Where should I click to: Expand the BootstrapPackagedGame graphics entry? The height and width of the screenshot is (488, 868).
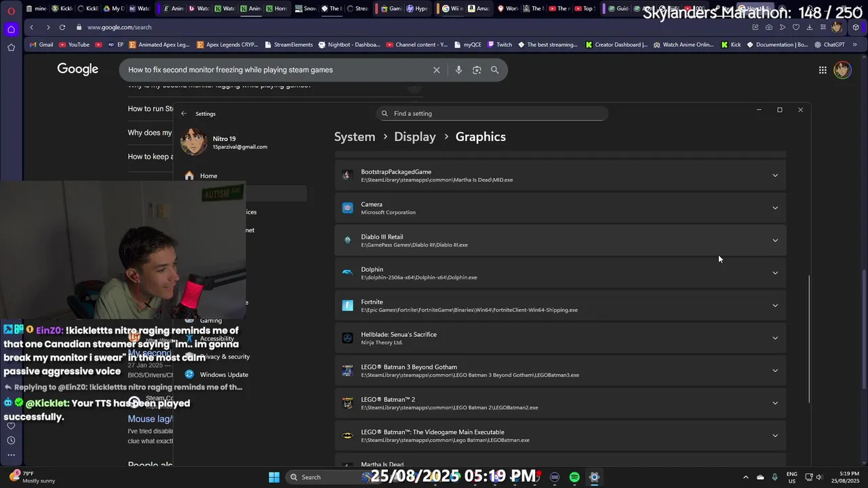click(775, 176)
